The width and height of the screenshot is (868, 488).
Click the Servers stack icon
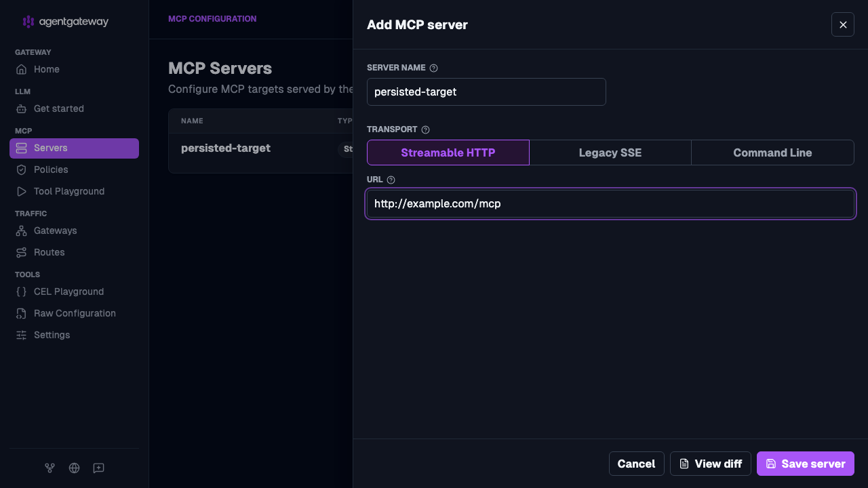[x=21, y=148]
